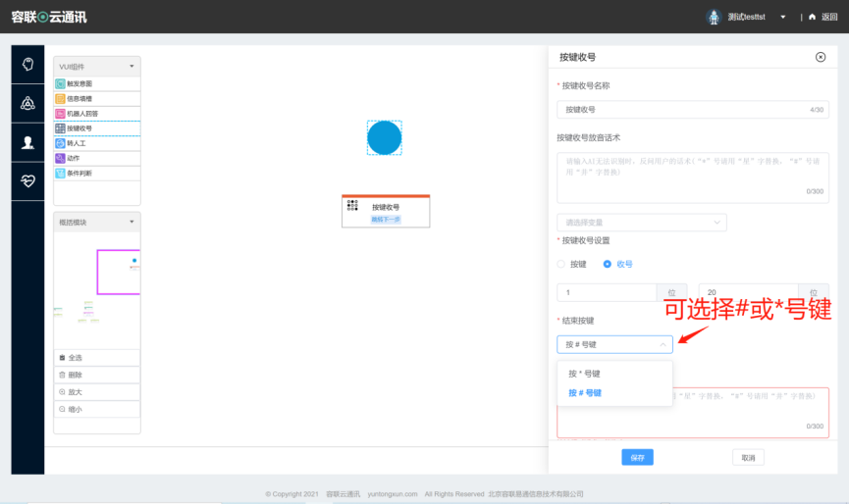Select the 按键 radio option
The image size is (849, 504).
pos(561,264)
